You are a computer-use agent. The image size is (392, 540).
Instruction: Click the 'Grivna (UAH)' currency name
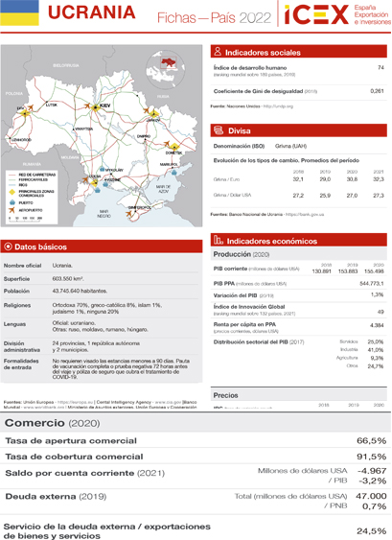tap(290, 146)
